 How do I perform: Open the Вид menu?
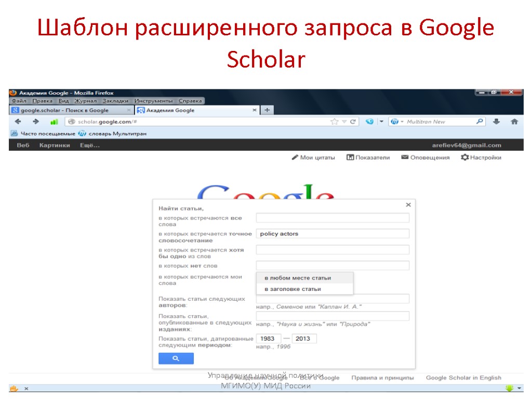coord(63,101)
